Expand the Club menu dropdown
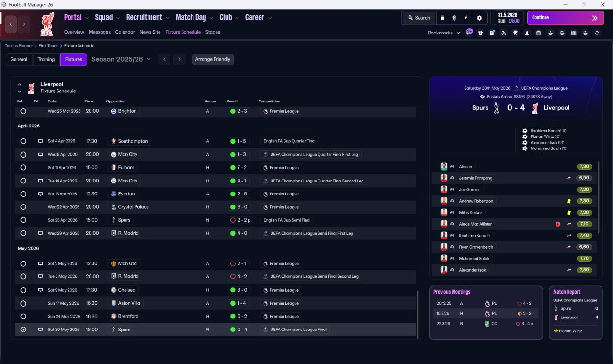This screenshot has height=364, width=613. click(x=237, y=18)
